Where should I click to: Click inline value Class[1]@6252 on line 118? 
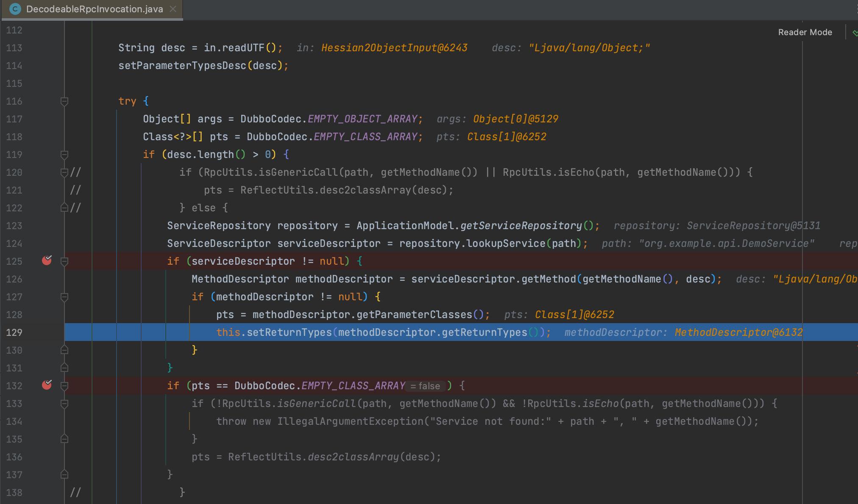tap(507, 137)
